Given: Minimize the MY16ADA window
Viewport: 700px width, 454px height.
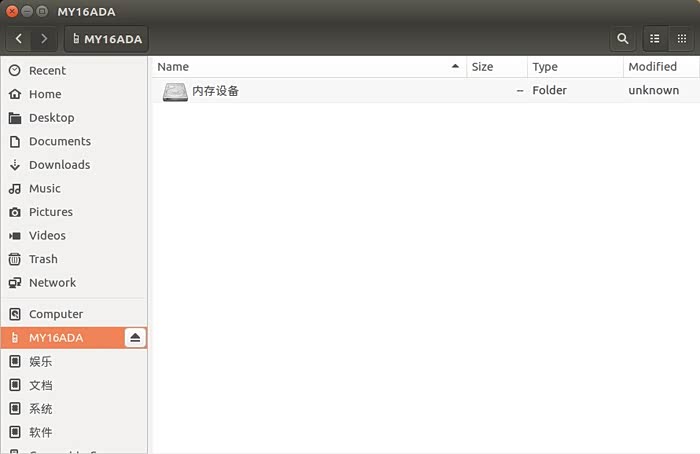Looking at the screenshot, I should coord(27,11).
